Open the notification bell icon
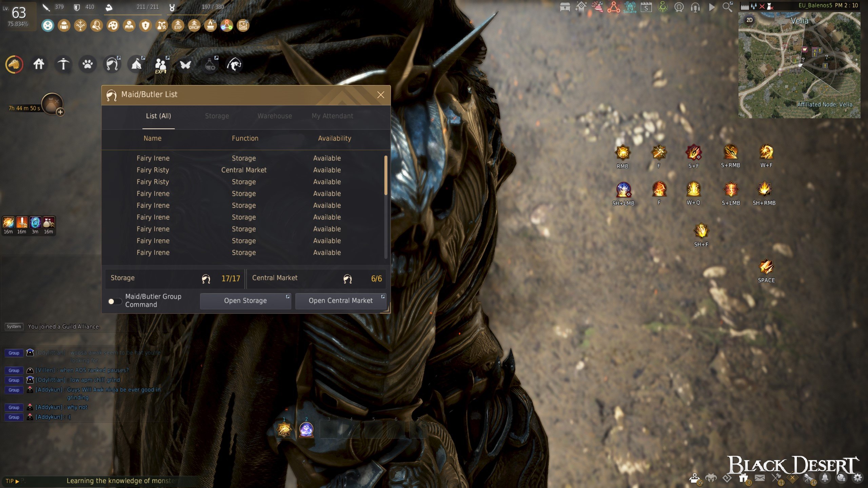The width and height of the screenshot is (868, 488). [x=825, y=478]
